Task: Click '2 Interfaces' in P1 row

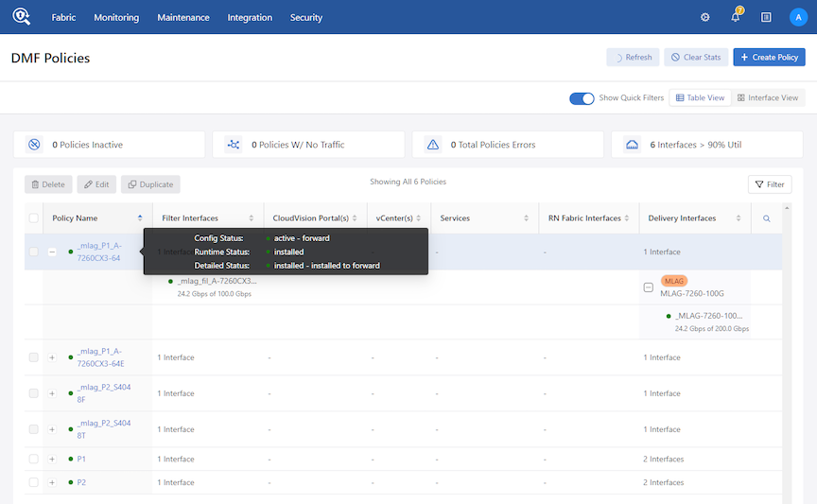Action: (663, 460)
